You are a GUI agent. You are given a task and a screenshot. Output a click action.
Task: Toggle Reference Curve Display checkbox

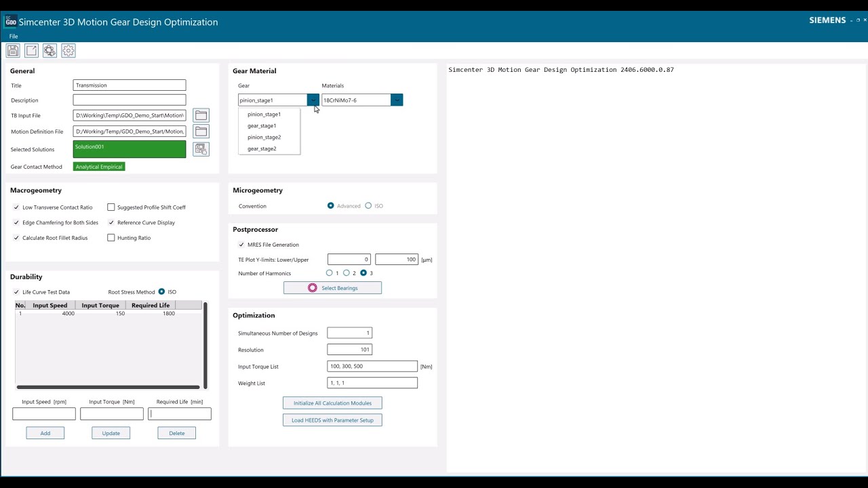click(x=111, y=222)
